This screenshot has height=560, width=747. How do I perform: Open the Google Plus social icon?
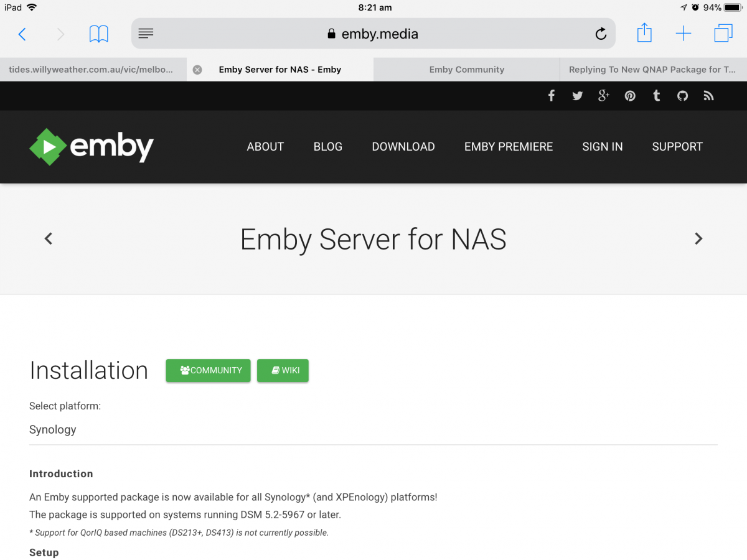click(x=604, y=96)
